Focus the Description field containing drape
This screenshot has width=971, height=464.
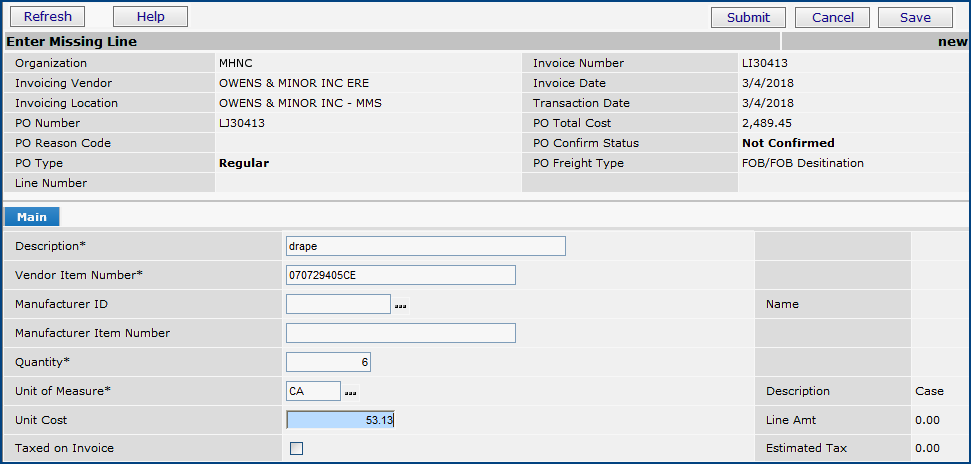tap(425, 246)
